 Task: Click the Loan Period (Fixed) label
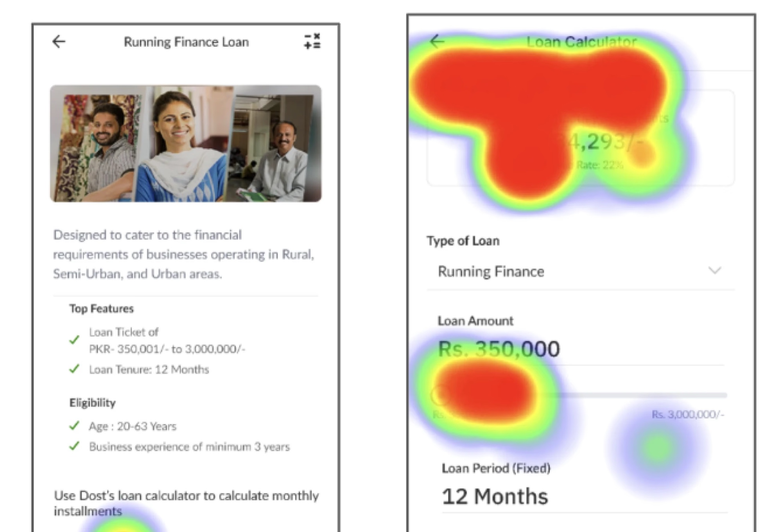click(496, 468)
